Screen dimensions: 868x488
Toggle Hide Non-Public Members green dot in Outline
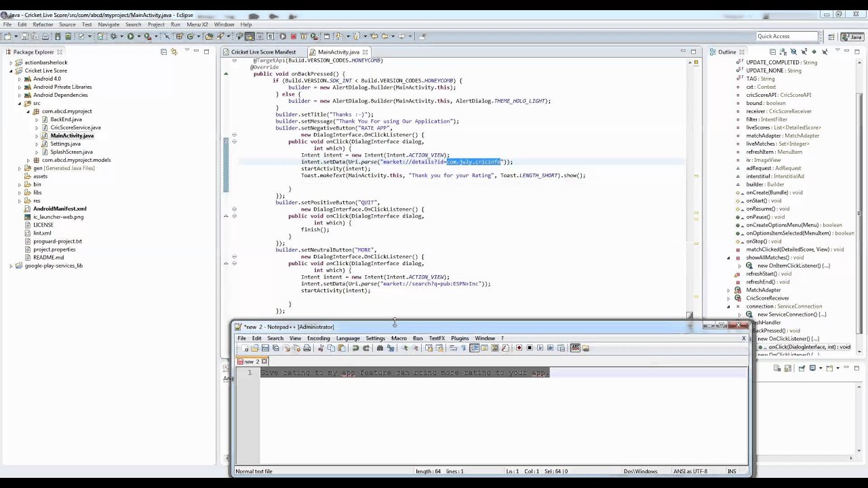pos(814,52)
